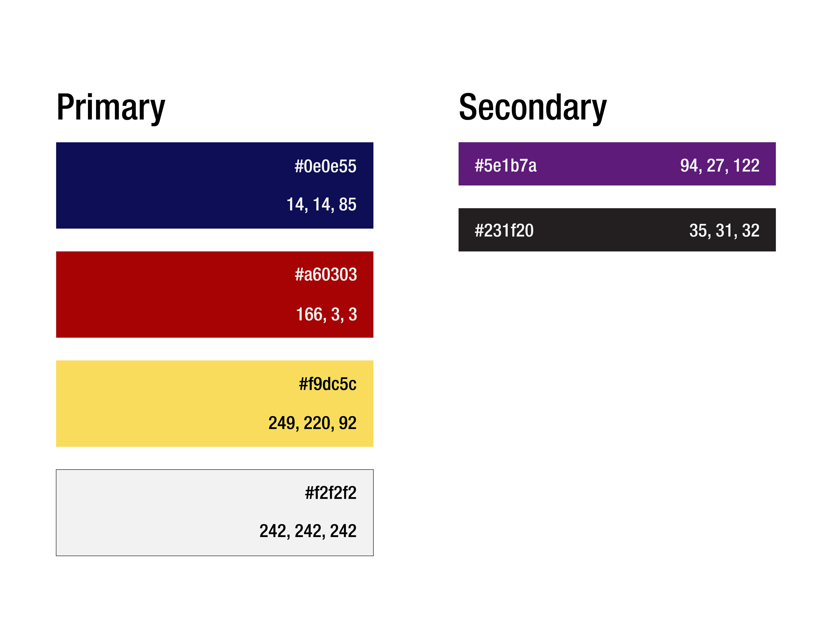This screenshot has height=644, width=834.
Task: Click the #231f20 hex code
Action: 504,231
